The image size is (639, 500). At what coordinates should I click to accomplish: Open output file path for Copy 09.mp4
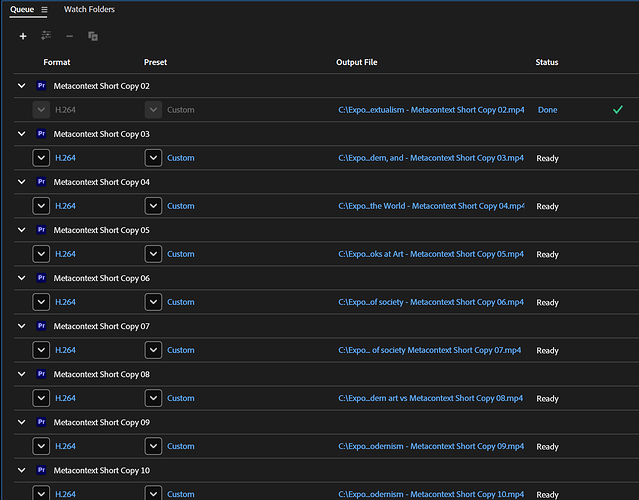431,446
